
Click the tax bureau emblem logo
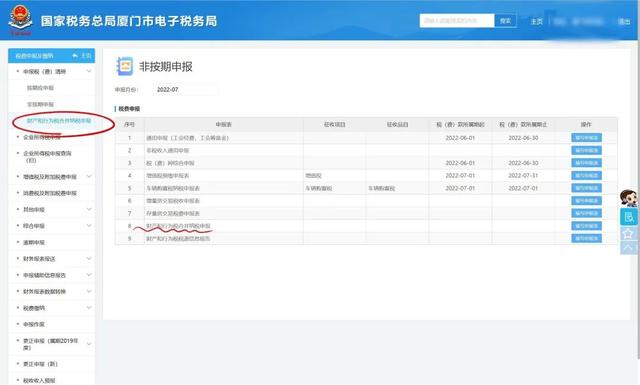pos(20,20)
